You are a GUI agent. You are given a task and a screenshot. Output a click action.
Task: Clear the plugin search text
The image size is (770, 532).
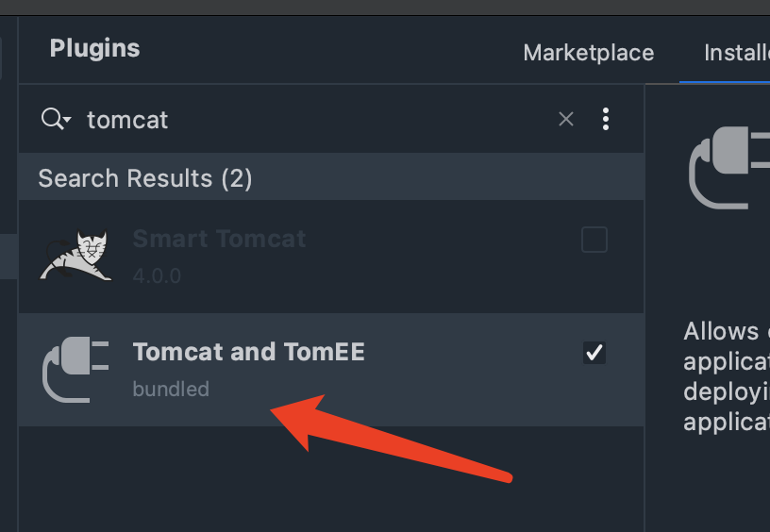566,119
